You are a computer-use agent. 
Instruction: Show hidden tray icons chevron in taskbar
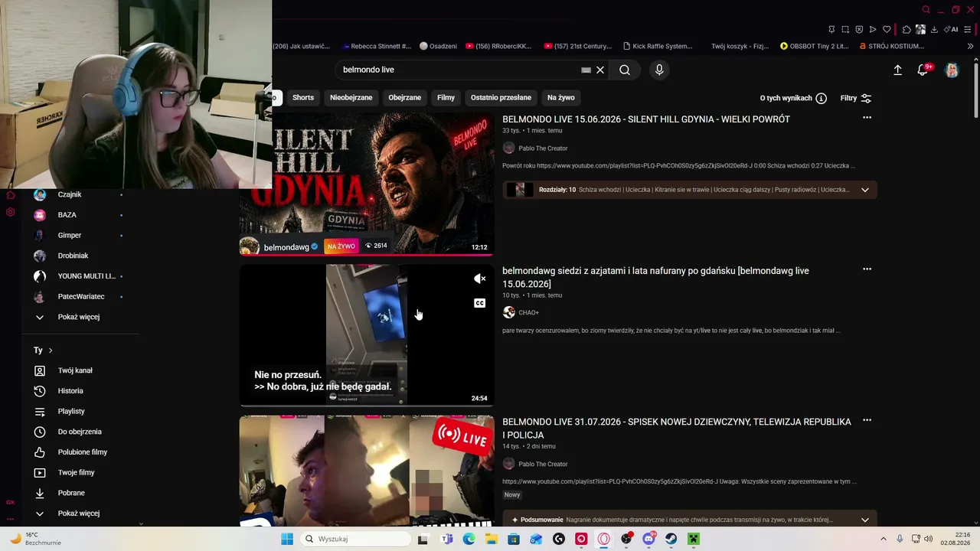[883, 539]
